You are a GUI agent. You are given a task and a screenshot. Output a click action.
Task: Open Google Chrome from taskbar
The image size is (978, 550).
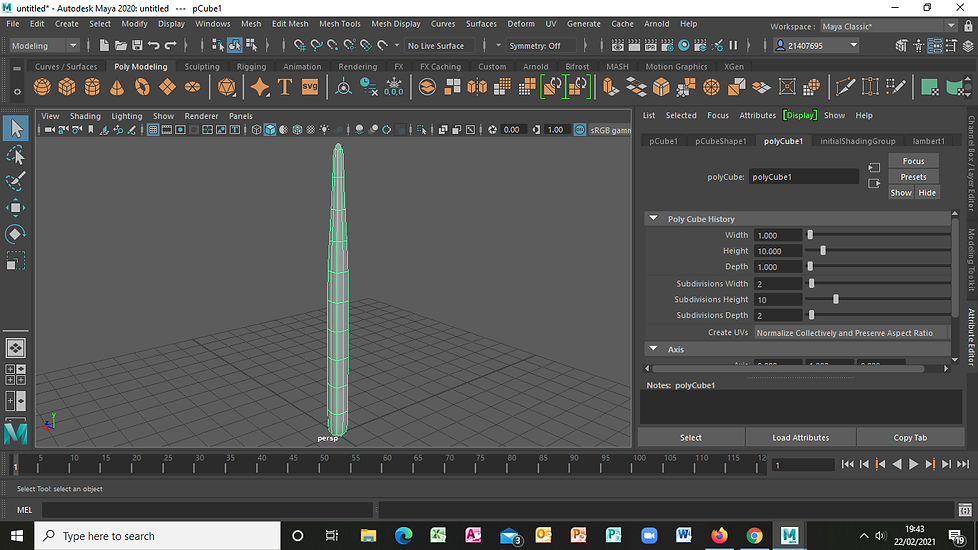coord(754,536)
